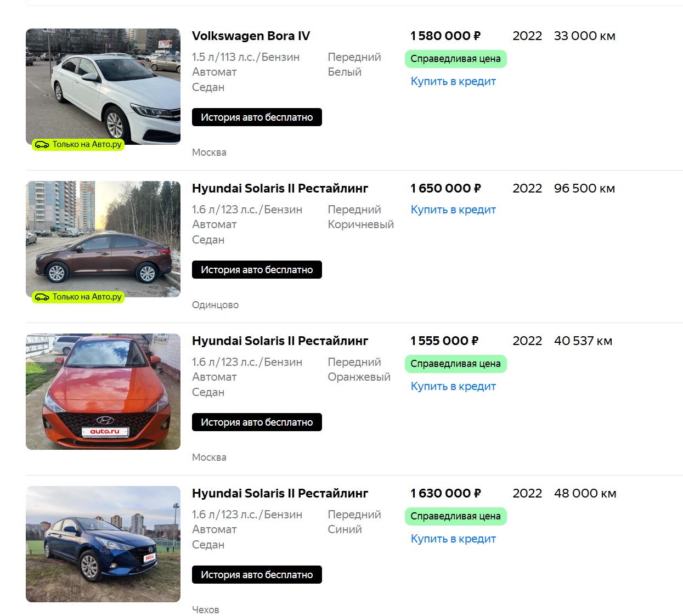Click 'Купить в кредит' for 96 500 км Solaris
The width and height of the screenshot is (683, 616).
click(x=453, y=210)
